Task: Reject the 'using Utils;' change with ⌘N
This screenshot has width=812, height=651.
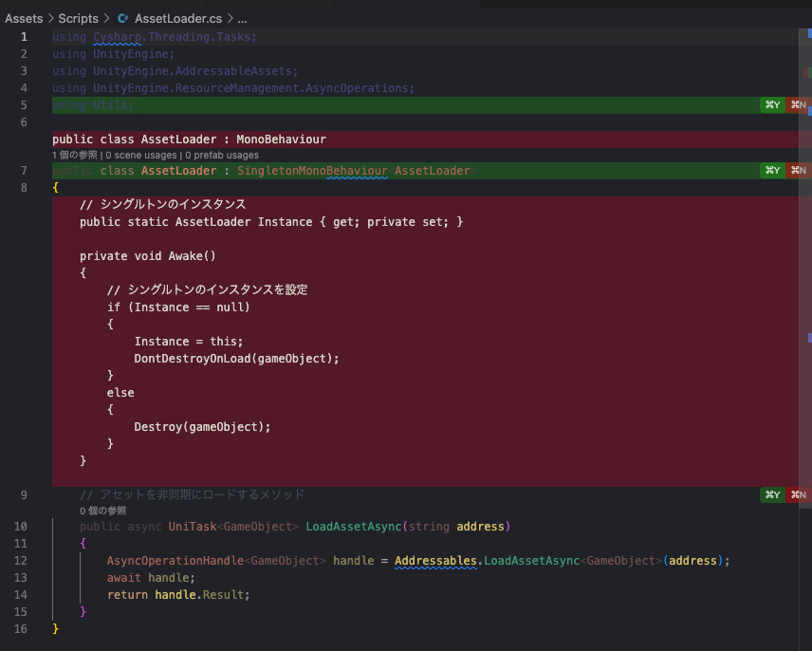Action: pos(798,105)
